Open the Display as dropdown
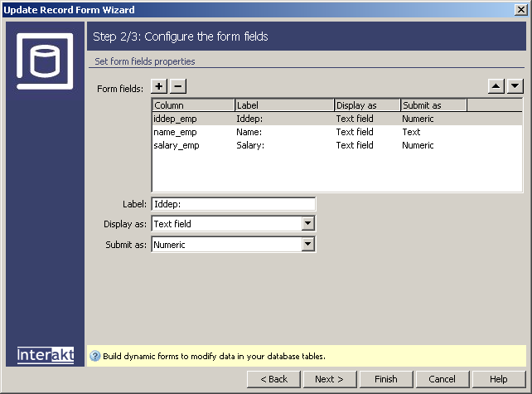Image resolution: width=532 pixels, height=394 pixels. 308,224
